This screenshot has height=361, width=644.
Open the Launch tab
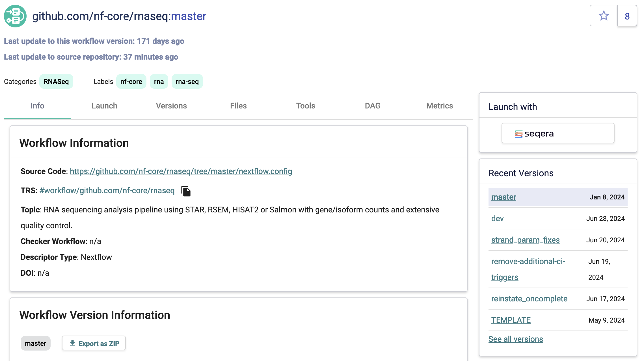[x=104, y=106]
